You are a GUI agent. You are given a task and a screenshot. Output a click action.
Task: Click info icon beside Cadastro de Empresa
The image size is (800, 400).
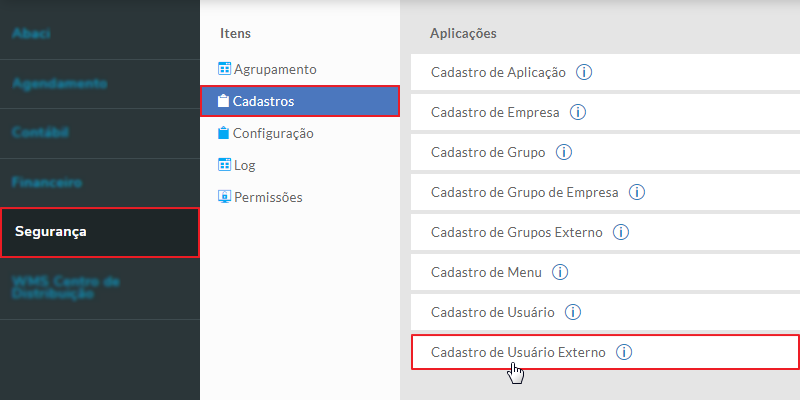pos(578,112)
